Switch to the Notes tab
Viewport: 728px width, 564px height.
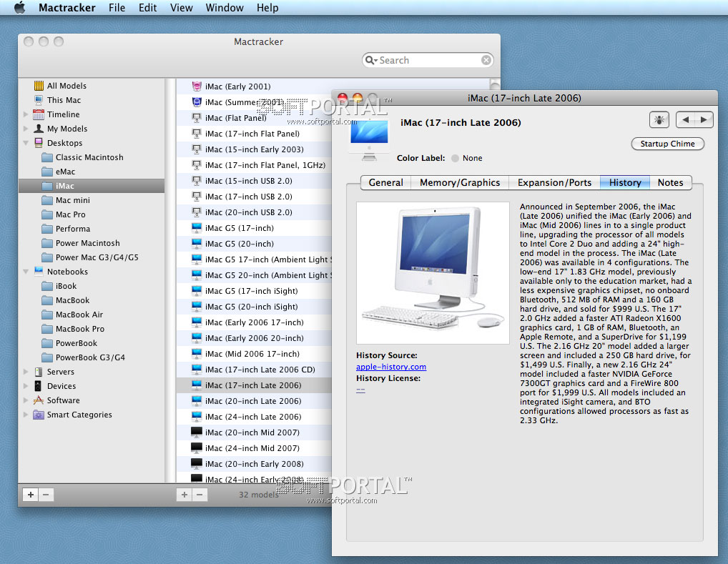670,182
